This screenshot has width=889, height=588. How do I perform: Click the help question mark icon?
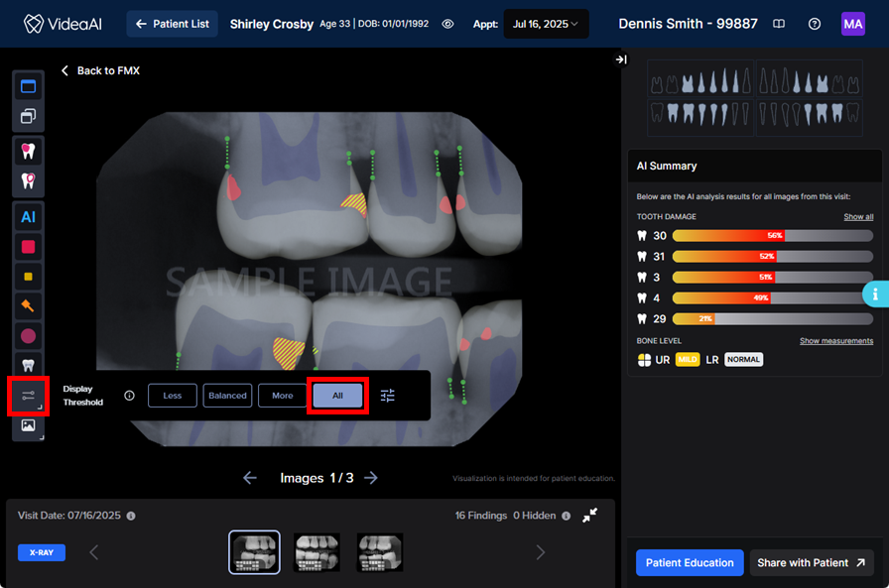pos(815,24)
